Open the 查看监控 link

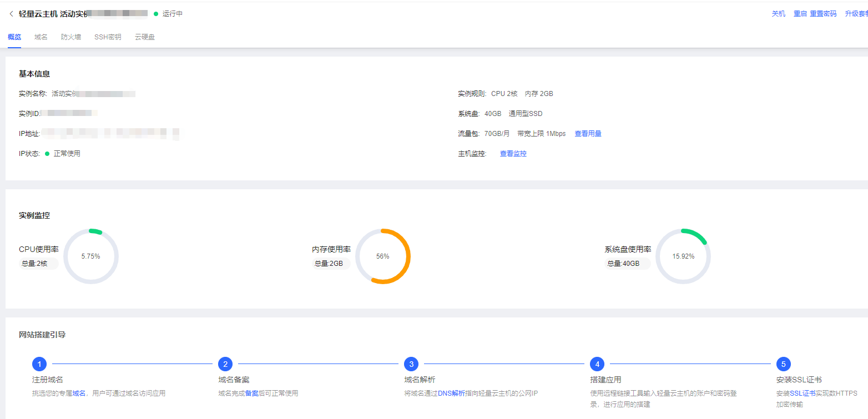pyautogui.click(x=513, y=154)
